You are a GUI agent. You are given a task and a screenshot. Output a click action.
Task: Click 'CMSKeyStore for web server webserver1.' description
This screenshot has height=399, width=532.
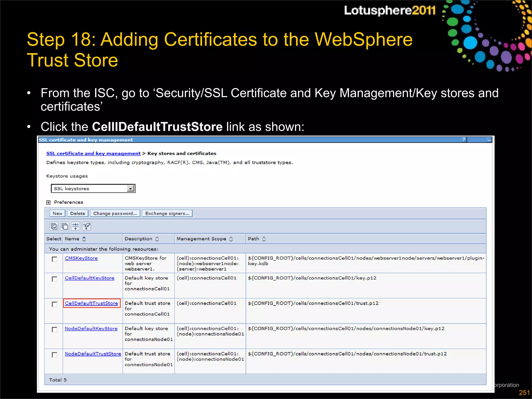[145, 263]
